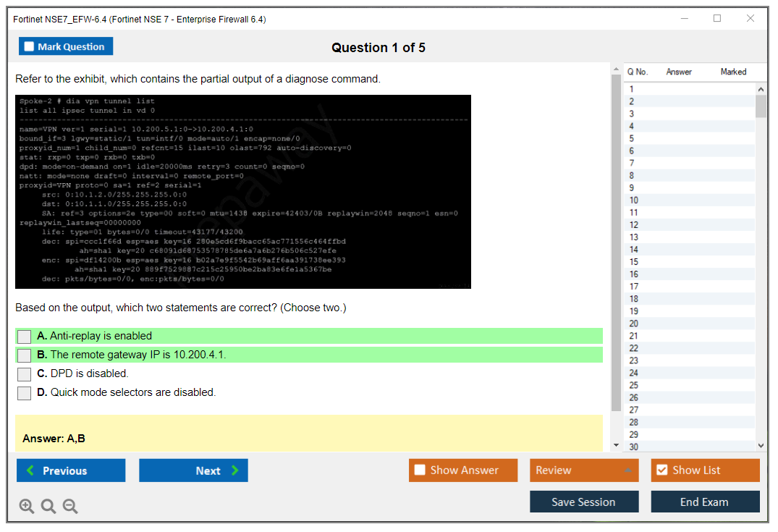778x532 pixels.
Task: Open the VPN tunnel exhibit image
Action: point(243,192)
